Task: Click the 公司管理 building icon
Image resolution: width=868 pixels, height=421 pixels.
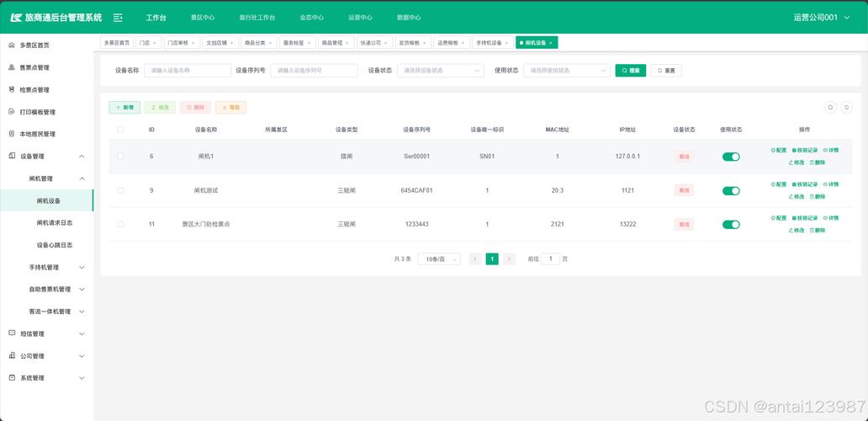Action: point(12,355)
